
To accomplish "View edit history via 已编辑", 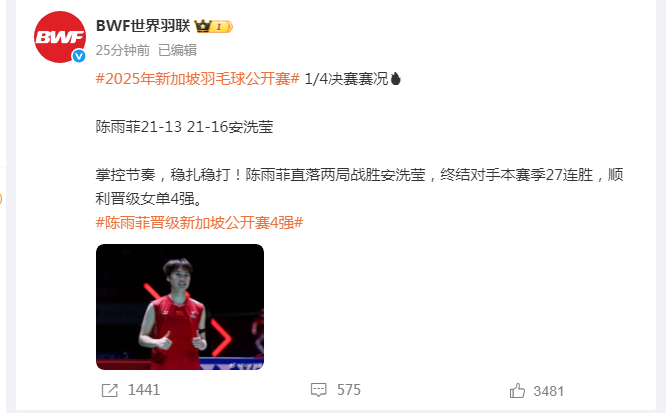I will click(178, 50).
